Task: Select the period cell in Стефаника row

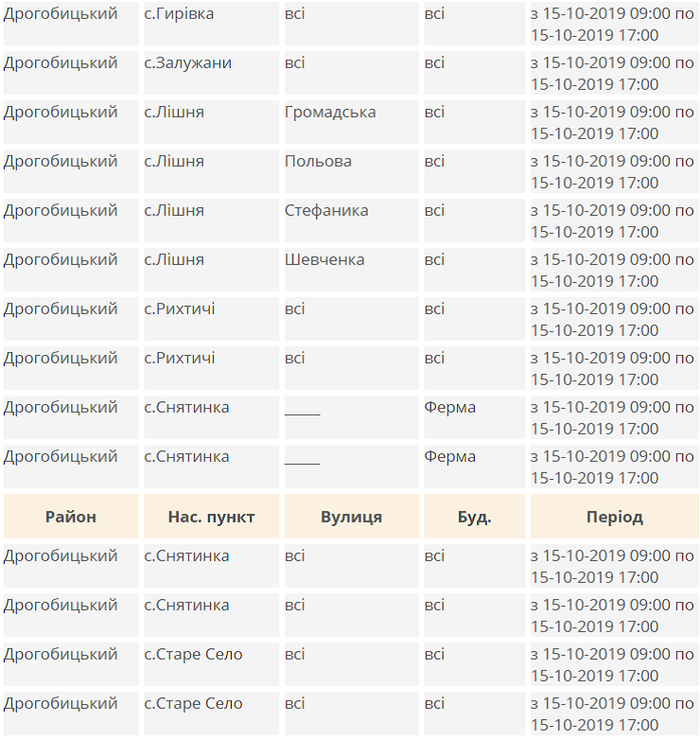Action: coord(613,221)
